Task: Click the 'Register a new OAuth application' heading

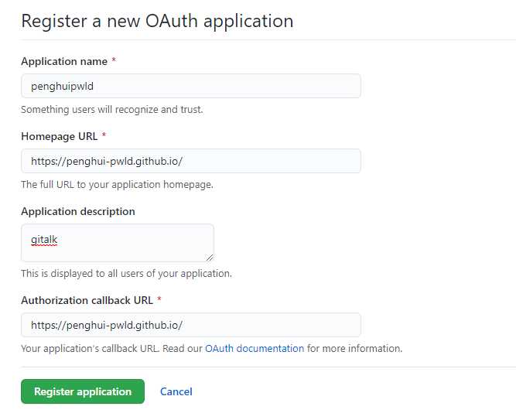Action: pos(157,21)
